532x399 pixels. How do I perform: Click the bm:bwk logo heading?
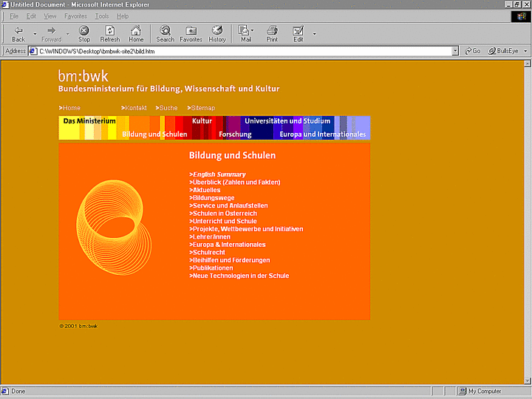pos(83,76)
